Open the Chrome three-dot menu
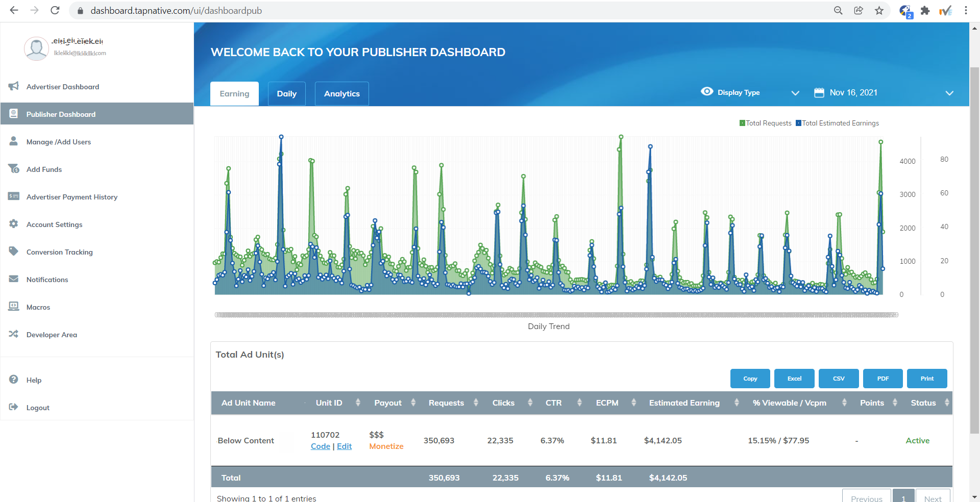The height and width of the screenshot is (502, 980). (x=966, y=10)
